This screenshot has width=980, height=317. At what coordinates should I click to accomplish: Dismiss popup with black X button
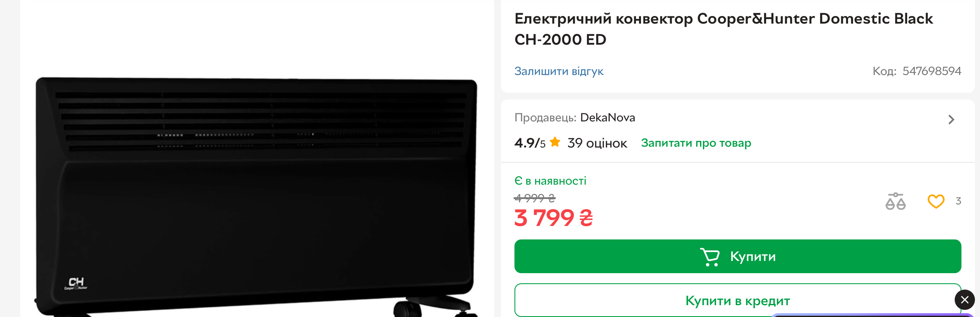click(964, 300)
